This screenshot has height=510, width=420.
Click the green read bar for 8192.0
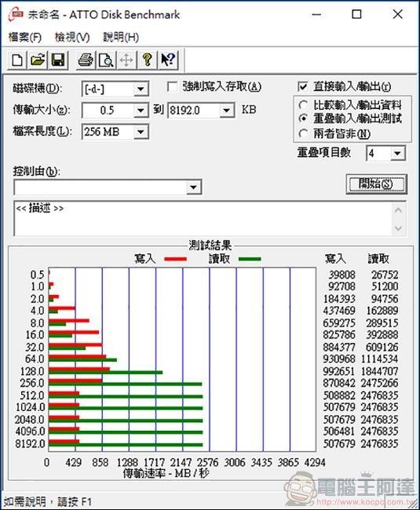(126, 445)
